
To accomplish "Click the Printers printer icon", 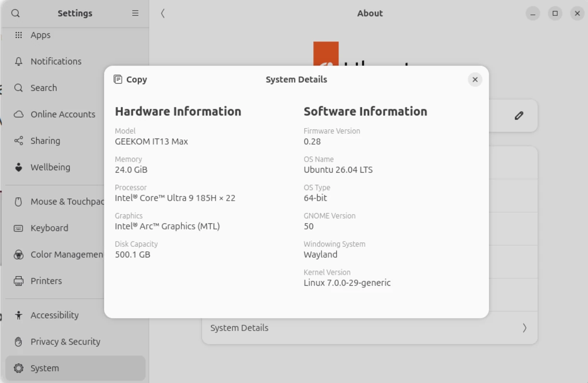I will point(18,281).
